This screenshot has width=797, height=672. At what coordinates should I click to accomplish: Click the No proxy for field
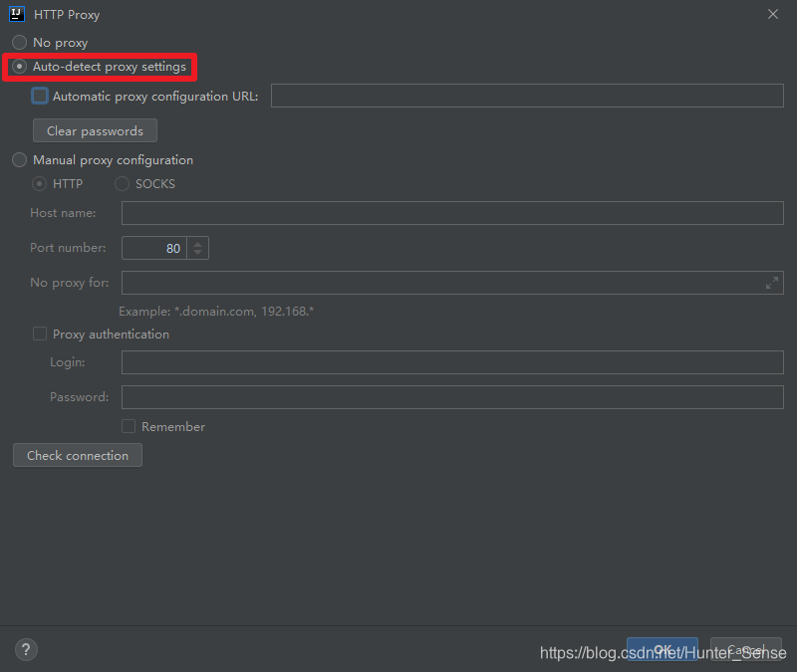(x=452, y=283)
